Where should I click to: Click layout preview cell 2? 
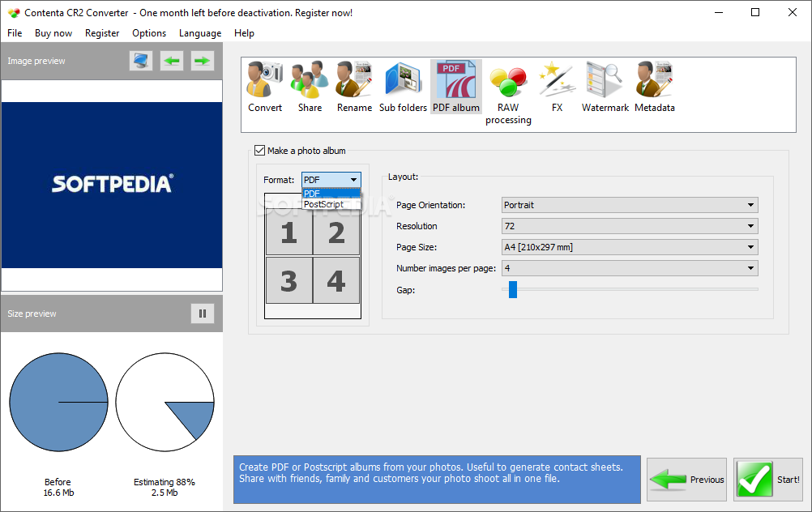tap(336, 233)
